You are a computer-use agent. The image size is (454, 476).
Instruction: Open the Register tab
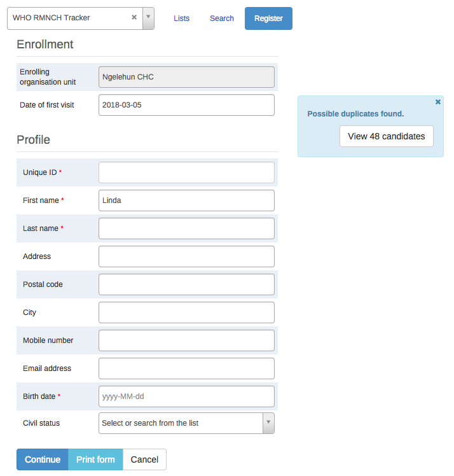point(268,18)
